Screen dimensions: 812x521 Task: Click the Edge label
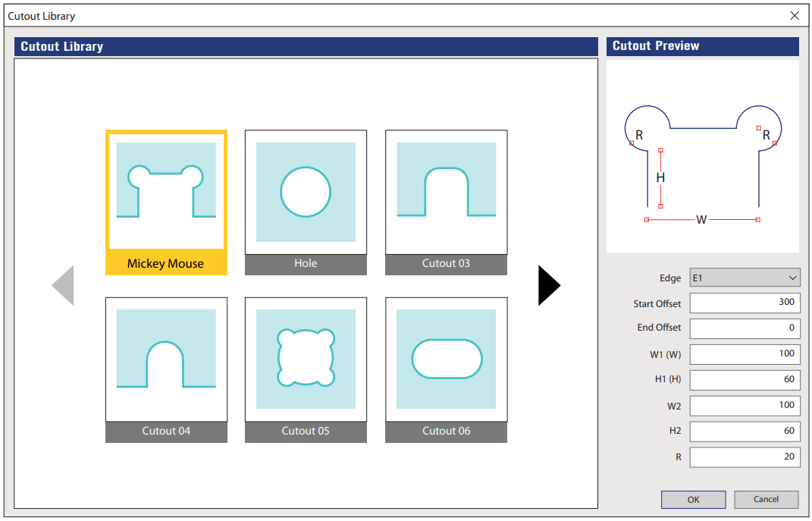pyautogui.click(x=670, y=278)
